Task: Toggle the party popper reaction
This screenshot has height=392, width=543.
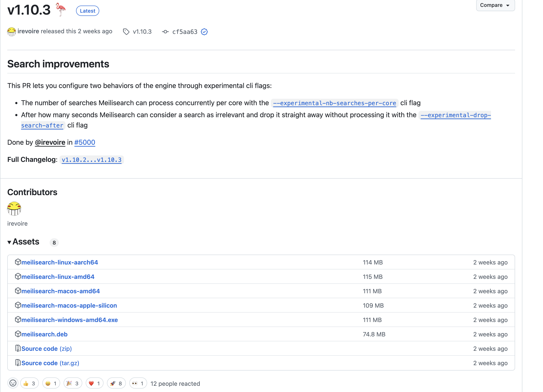Action: coord(73,383)
